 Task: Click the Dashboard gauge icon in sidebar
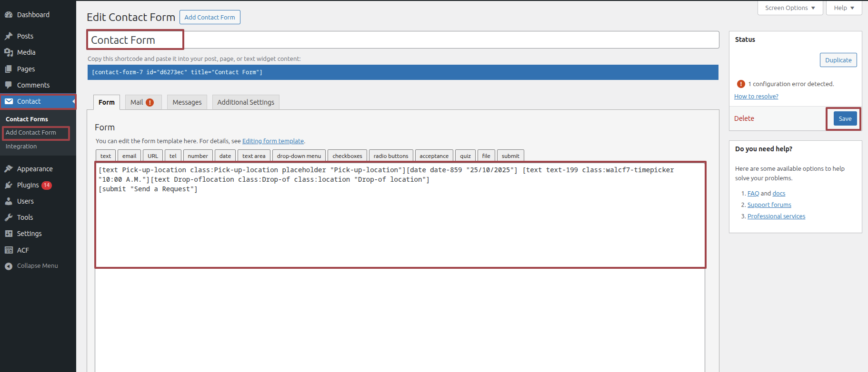click(x=9, y=15)
